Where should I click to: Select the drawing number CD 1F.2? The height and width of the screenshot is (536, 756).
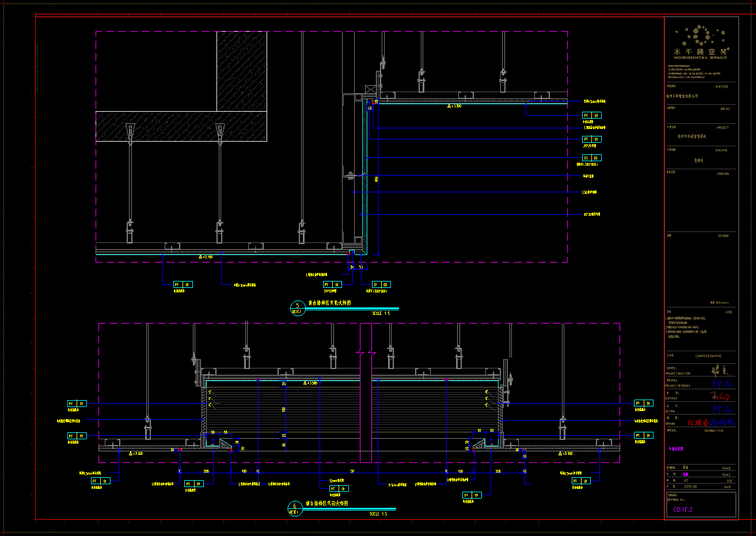point(683,510)
